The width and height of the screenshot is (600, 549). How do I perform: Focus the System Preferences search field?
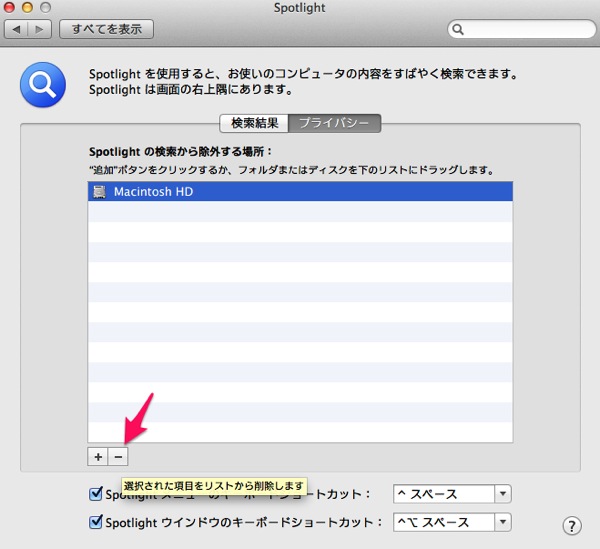click(522, 29)
